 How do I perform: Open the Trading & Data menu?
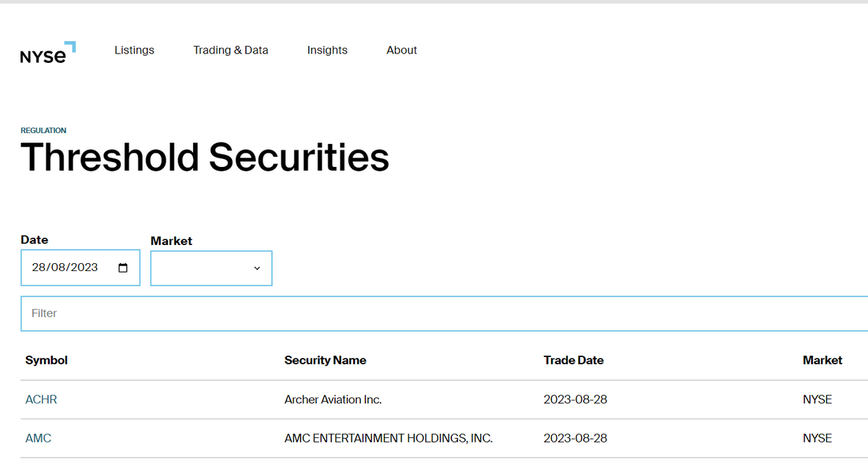click(231, 50)
